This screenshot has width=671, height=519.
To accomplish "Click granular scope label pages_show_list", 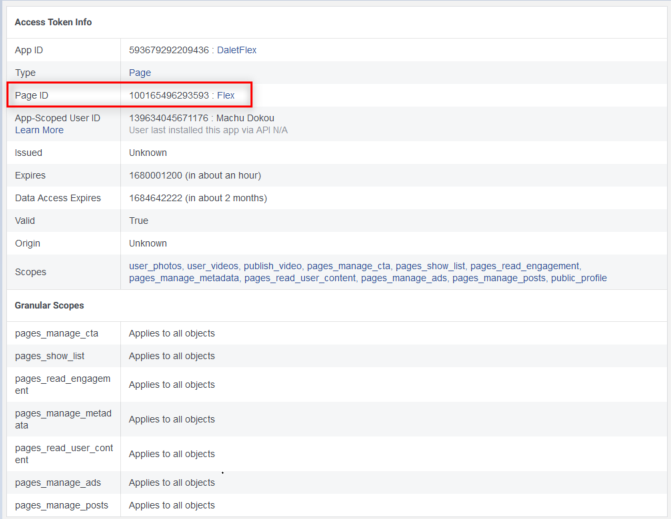I will (50, 356).
